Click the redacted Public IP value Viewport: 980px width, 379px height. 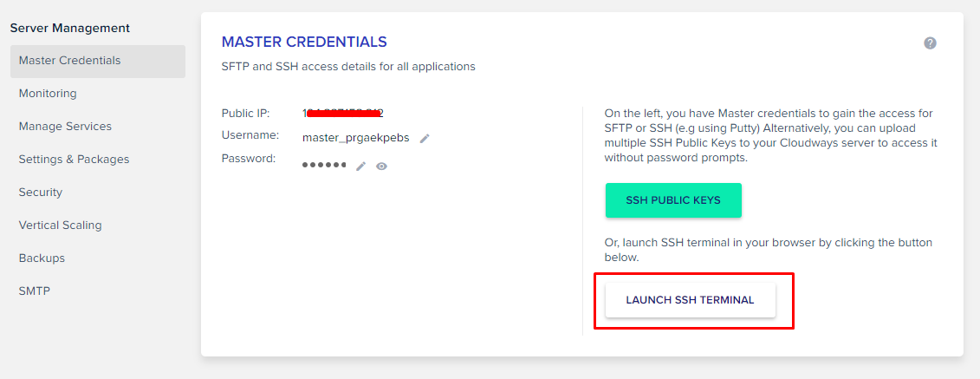click(x=343, y=113)
